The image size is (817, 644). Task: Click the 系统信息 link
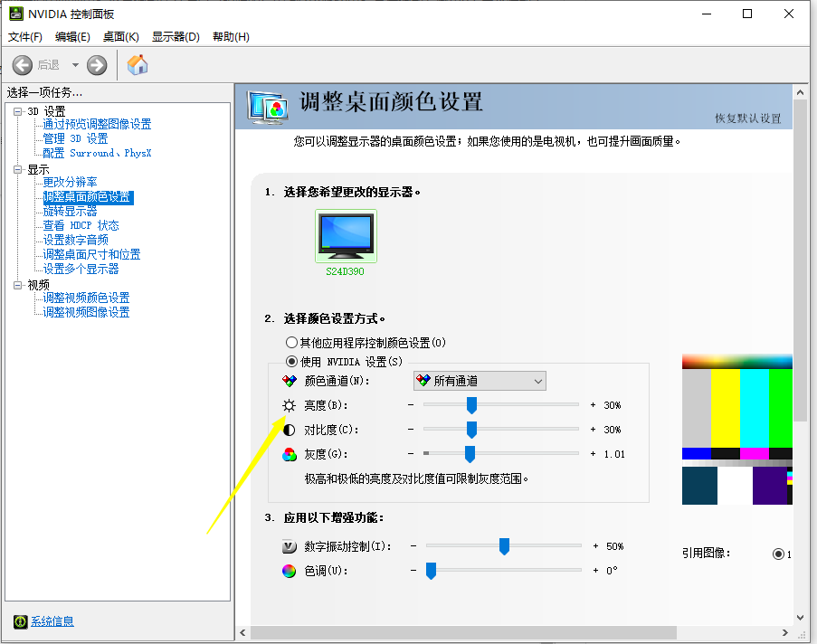52,621
